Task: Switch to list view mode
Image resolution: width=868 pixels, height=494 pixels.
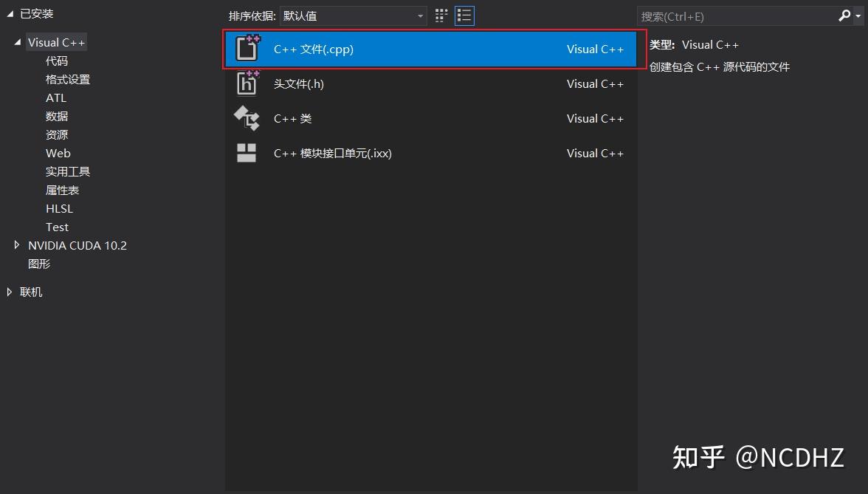Action: (x=464, y=16)
